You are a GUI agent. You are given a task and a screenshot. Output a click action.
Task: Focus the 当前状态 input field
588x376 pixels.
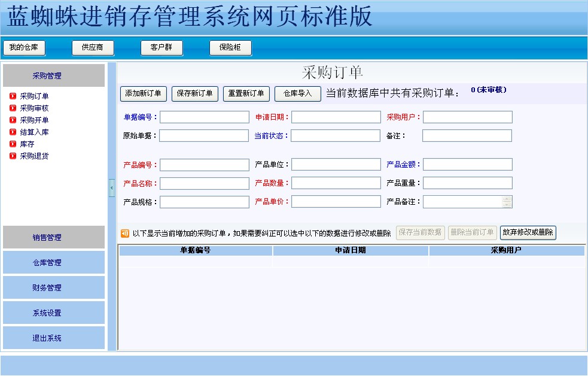pos(336,135)
